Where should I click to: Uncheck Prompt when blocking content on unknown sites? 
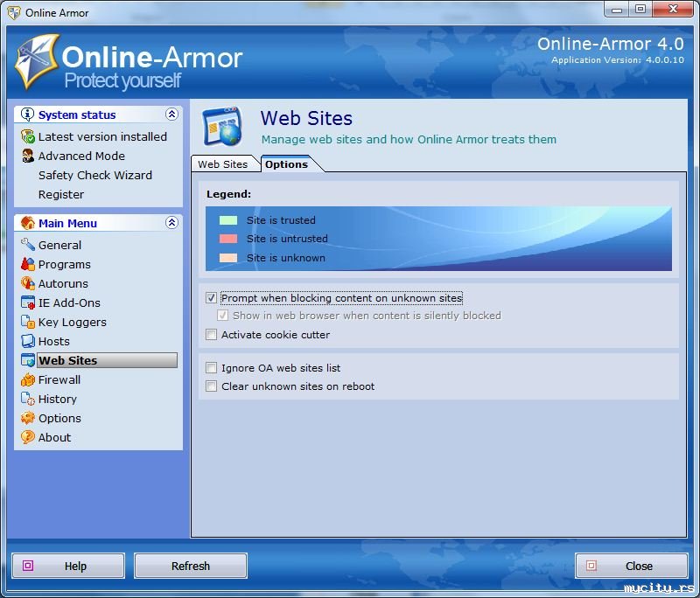click(211, 297)
